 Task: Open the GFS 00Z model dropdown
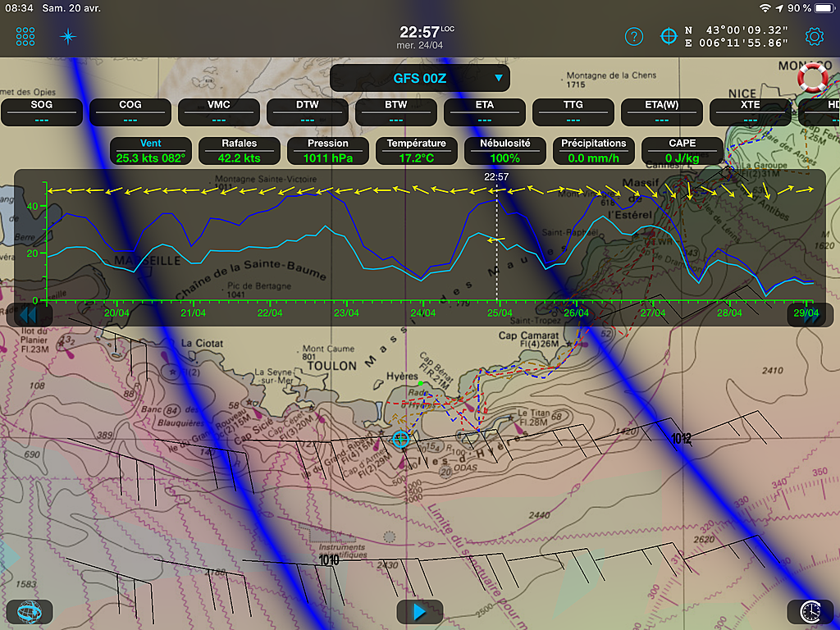(x=420, y=78)
